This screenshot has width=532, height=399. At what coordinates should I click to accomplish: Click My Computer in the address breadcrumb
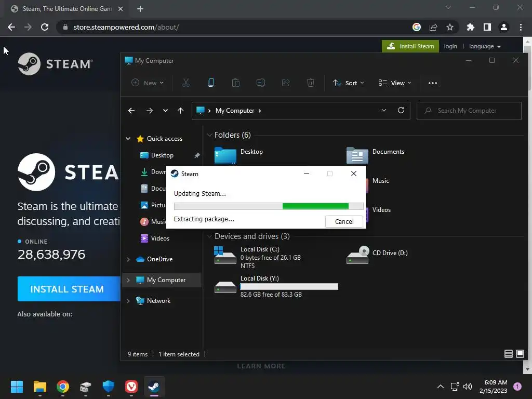pyautogui.click(x=234, y=111)
